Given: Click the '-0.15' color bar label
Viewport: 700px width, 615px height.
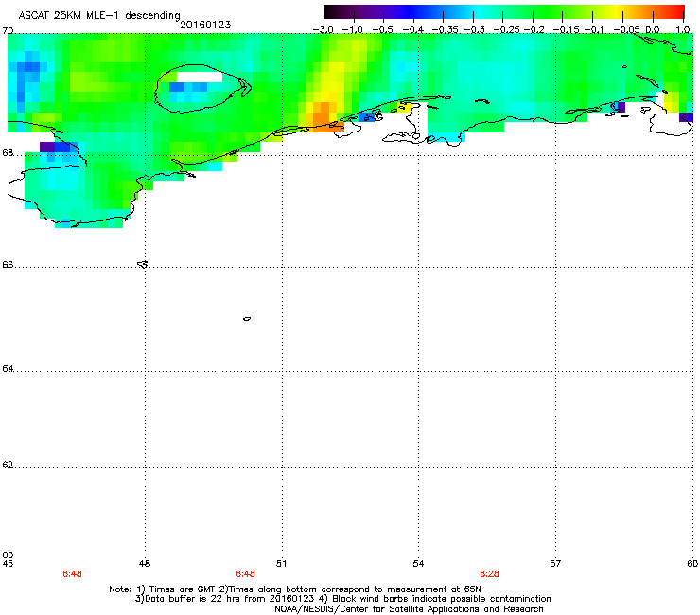Looking at the screenshot, I should [x=566, y=30].
